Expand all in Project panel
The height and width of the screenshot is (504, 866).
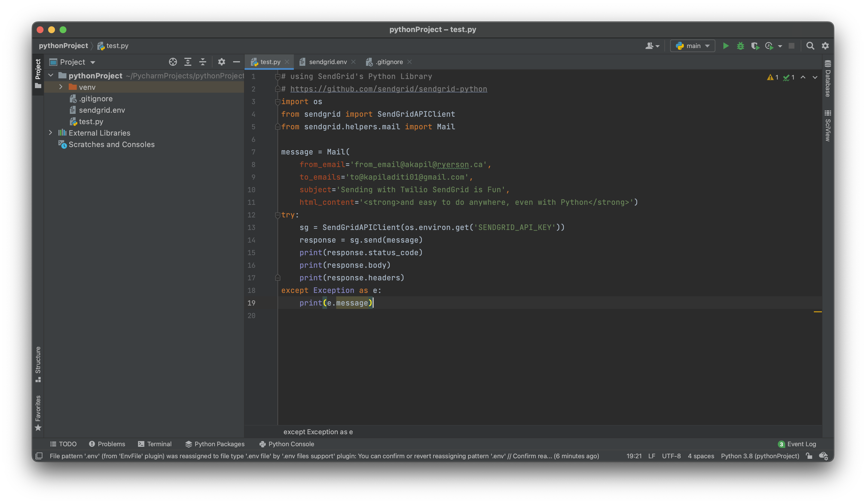188,62
